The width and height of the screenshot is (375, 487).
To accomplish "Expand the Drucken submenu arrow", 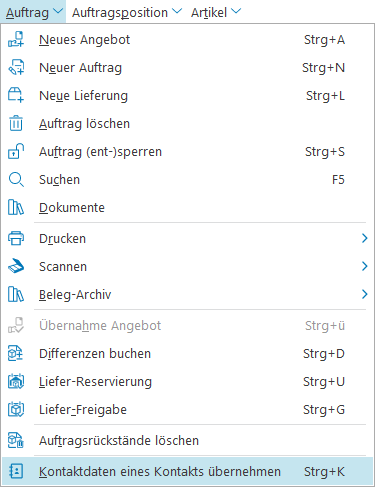I will (x=364, y=238).
